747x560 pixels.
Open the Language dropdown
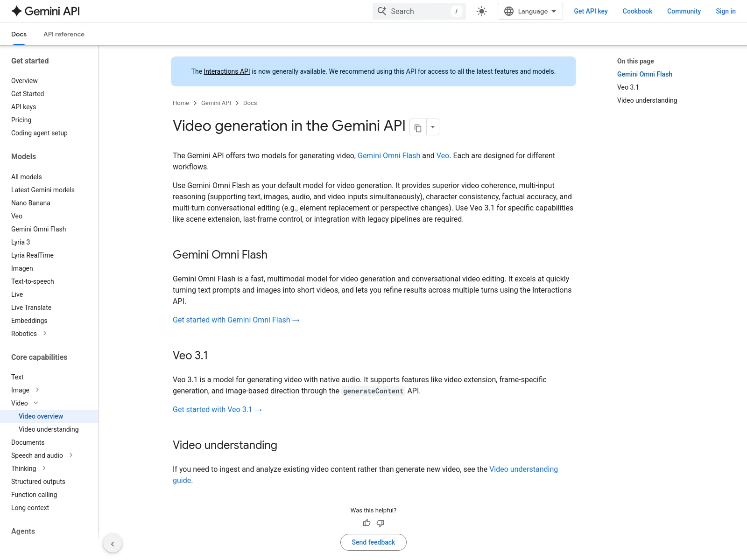530,11
